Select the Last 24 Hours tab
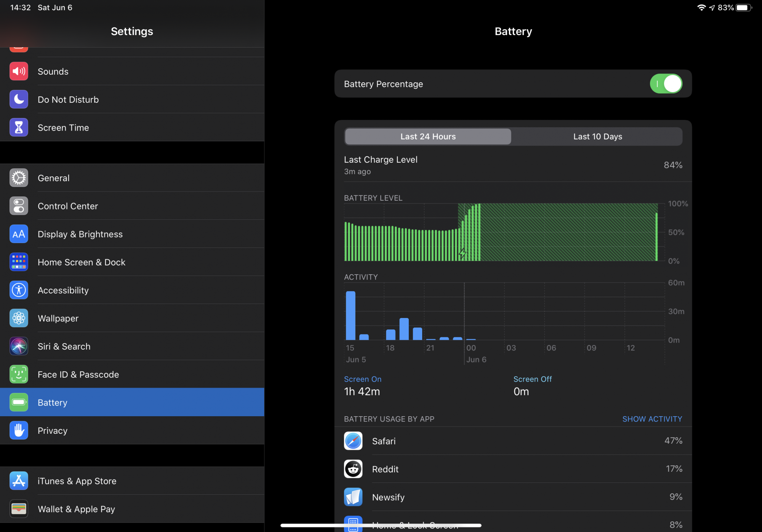The height and width of the screenshot is (532, 762). point(428,137)
